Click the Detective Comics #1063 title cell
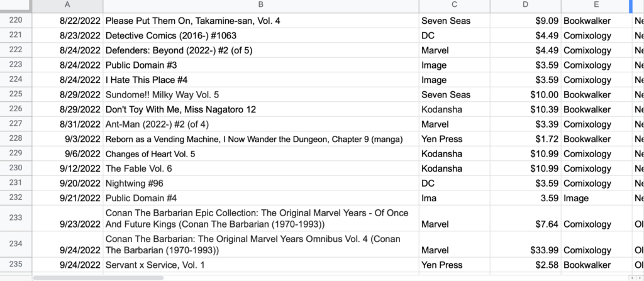Viewport: 644px width, 281px height. [x=261, y=36]
